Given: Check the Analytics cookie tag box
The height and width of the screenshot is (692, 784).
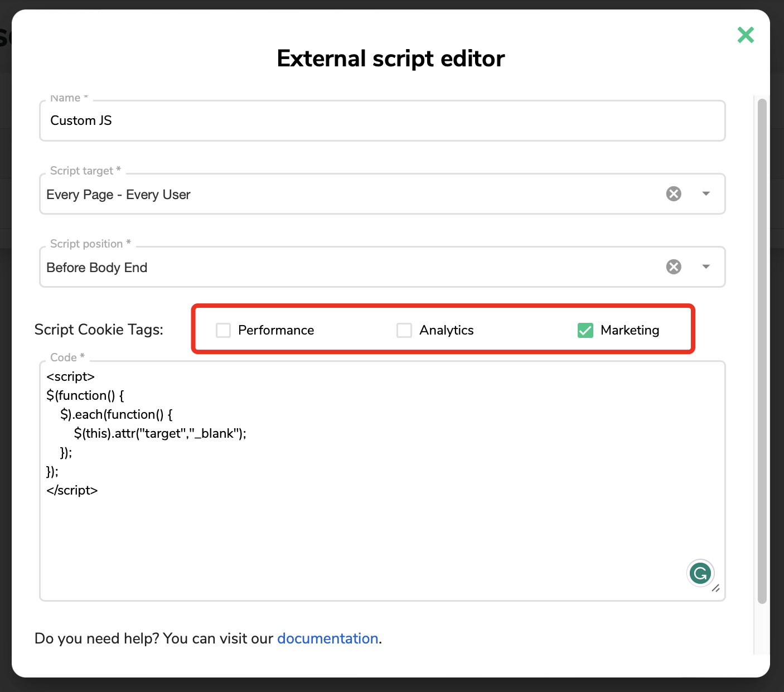Looking at the screenshot, I should (x=404, y=330).
